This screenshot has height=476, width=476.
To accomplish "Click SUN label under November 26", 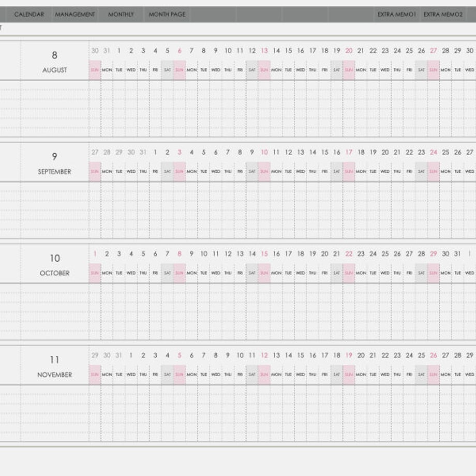I will 434,375.
